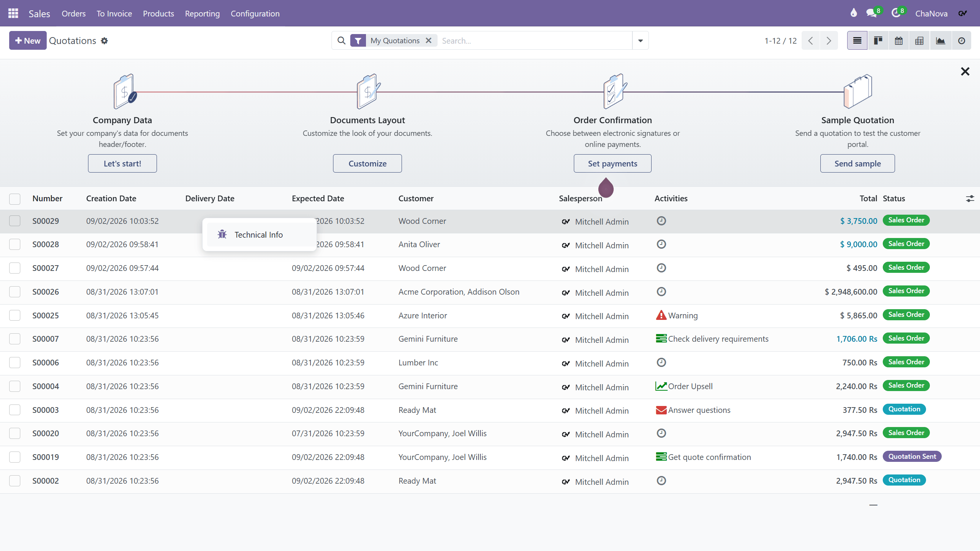
Task: Click into the Search input field
Action: point(534,41)
